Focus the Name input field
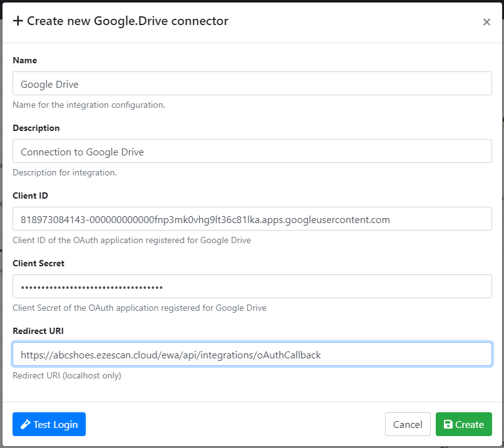Image resolution: width=504 pixels, height=448 pixels. [x=252, y=83]
